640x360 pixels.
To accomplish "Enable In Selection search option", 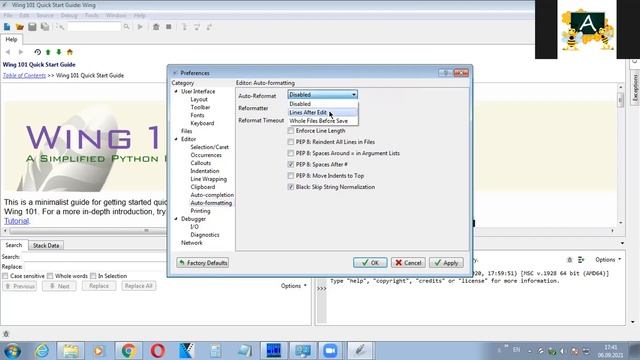I will (x=93, y=276).
